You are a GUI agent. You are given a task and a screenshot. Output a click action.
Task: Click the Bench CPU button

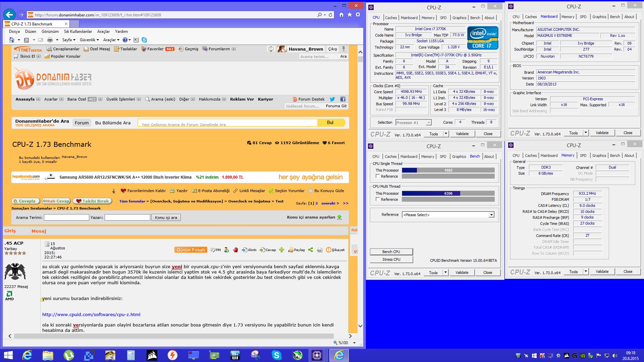pos(391,252)
